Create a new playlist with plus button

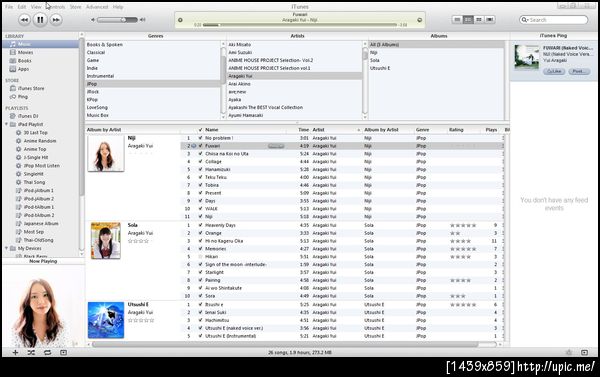click(x=15, y=353)
